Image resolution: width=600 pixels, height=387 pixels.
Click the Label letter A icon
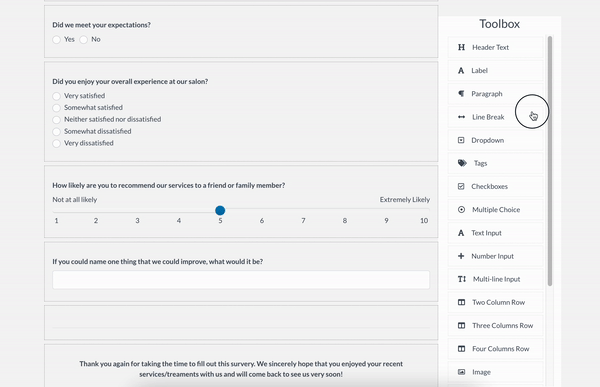pyautogui.click(x=461, y=70)
